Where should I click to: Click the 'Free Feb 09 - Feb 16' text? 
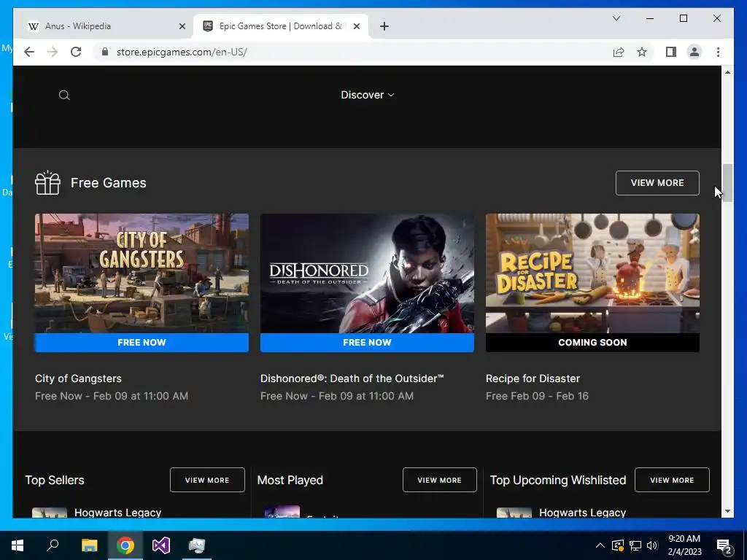point(537,396)
